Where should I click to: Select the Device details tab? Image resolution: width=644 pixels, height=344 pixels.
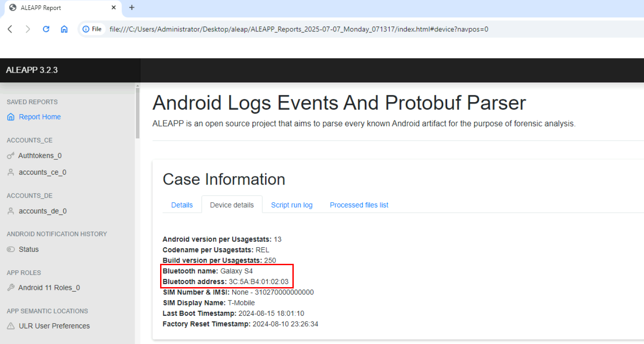[x=232, y=205]
